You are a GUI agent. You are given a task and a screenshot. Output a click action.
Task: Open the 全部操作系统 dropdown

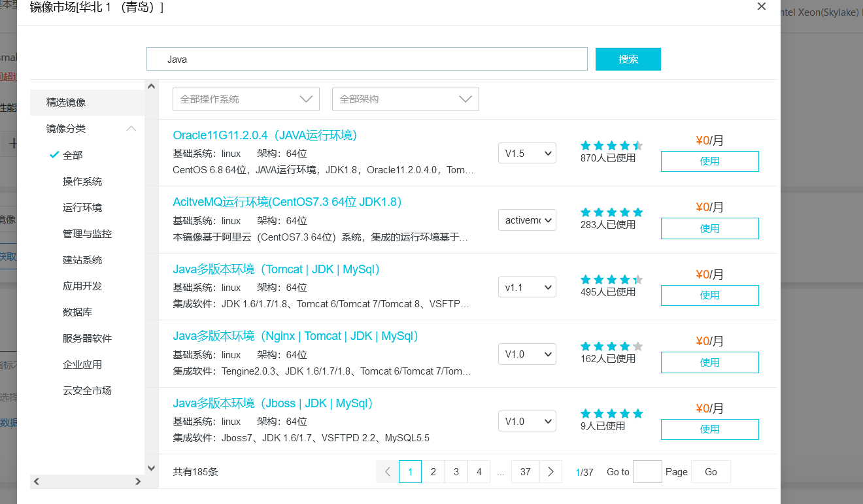246,99
